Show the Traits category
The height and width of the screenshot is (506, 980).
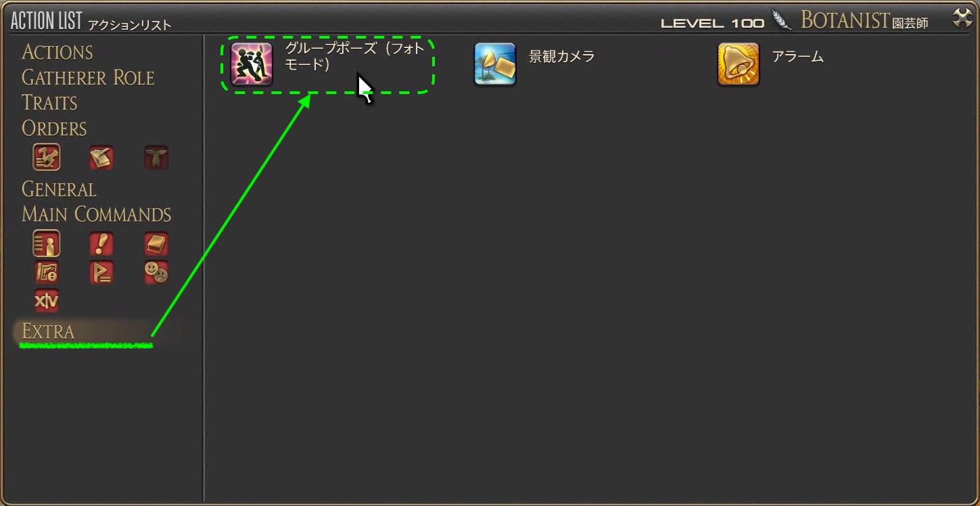click(49, 103)
